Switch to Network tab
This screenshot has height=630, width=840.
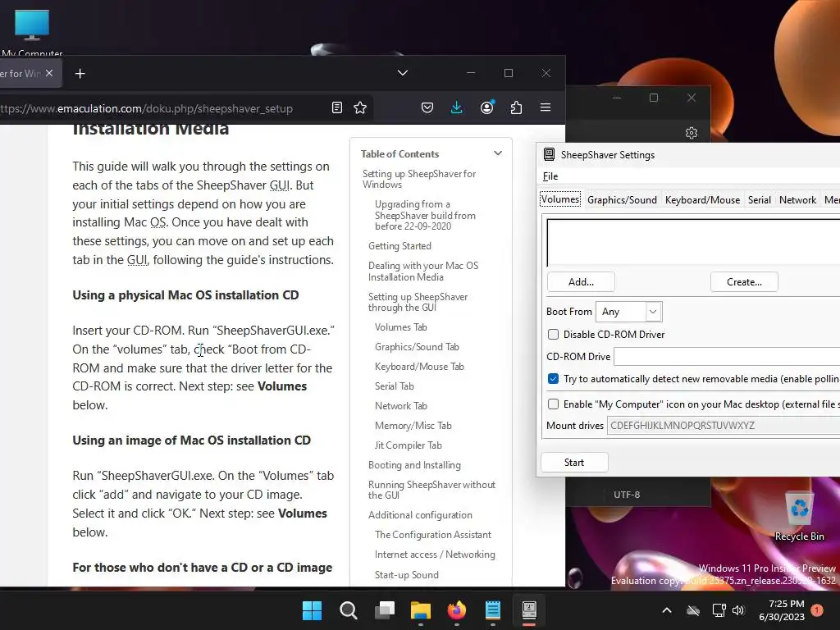[797, 200]
